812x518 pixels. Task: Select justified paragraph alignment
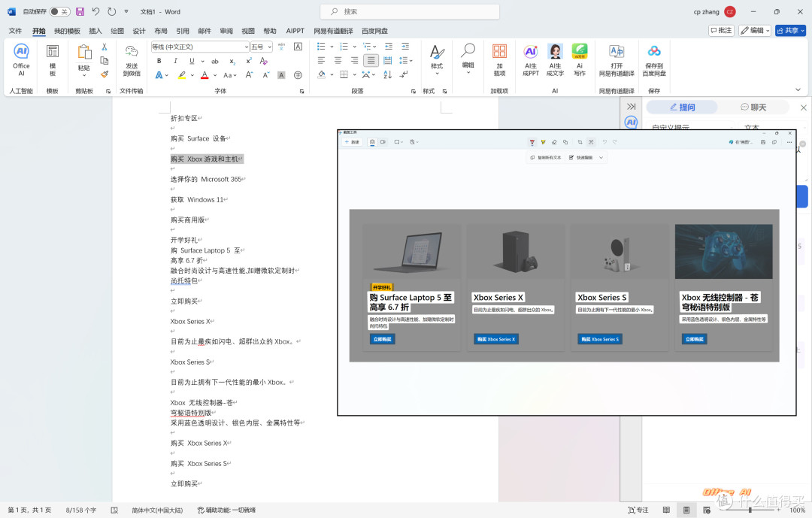[371, 61]
